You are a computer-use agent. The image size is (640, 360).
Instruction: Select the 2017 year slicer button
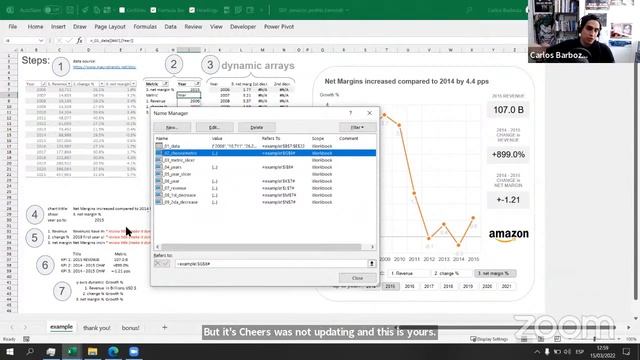point(429,286)
